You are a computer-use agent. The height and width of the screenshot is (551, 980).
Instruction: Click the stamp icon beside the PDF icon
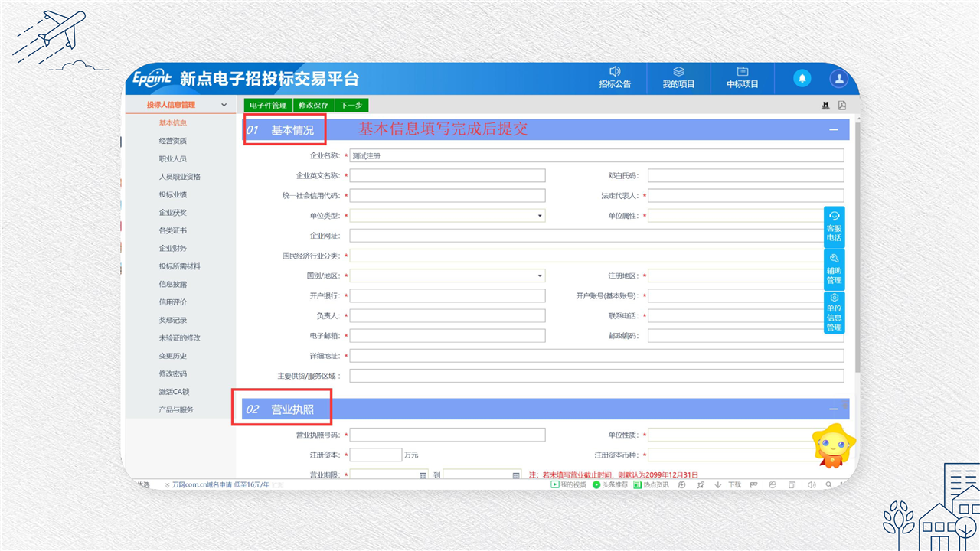pyautogui.click(x=825, y=106)
